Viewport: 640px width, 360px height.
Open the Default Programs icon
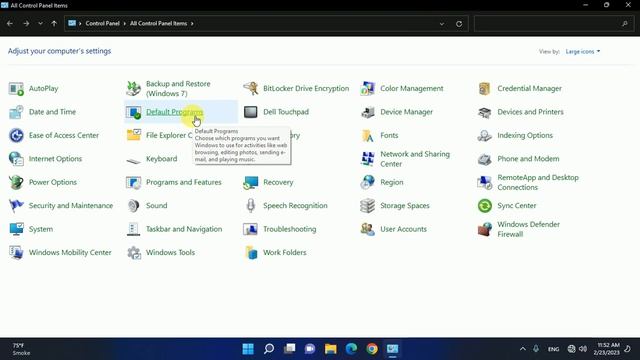[x=133, y=112]
